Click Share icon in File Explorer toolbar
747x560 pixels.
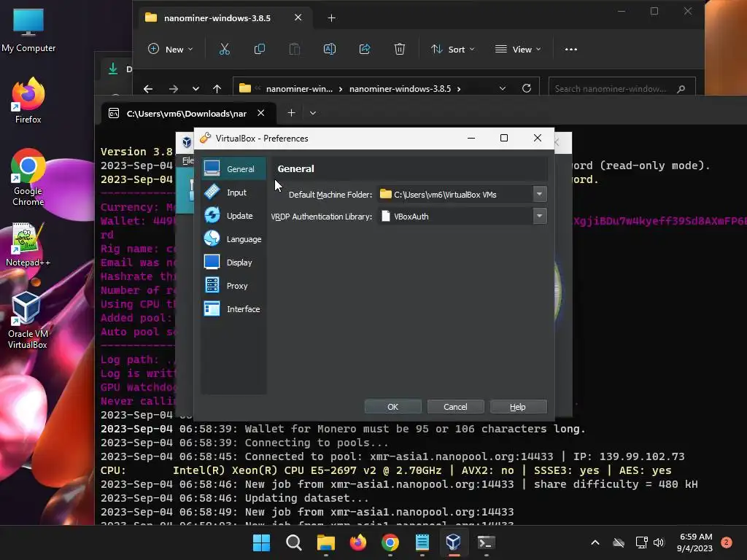pyautogui.click(x=365, y=49)
